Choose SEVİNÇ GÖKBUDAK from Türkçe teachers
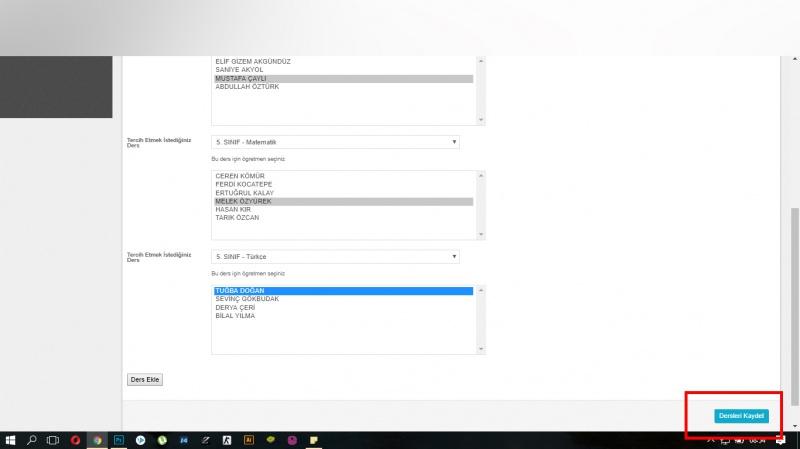 coord(247,299)
